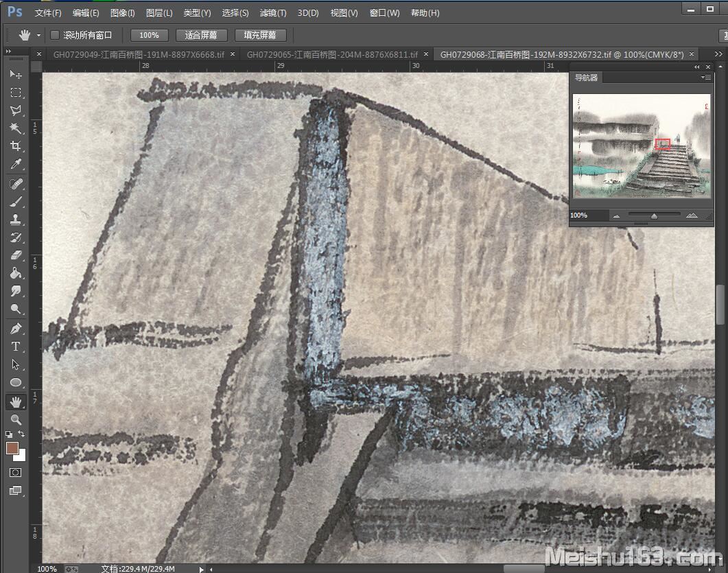Click the status bar zoom percentage field
This screenshot has width=728, height=573.
click(47, 569)
